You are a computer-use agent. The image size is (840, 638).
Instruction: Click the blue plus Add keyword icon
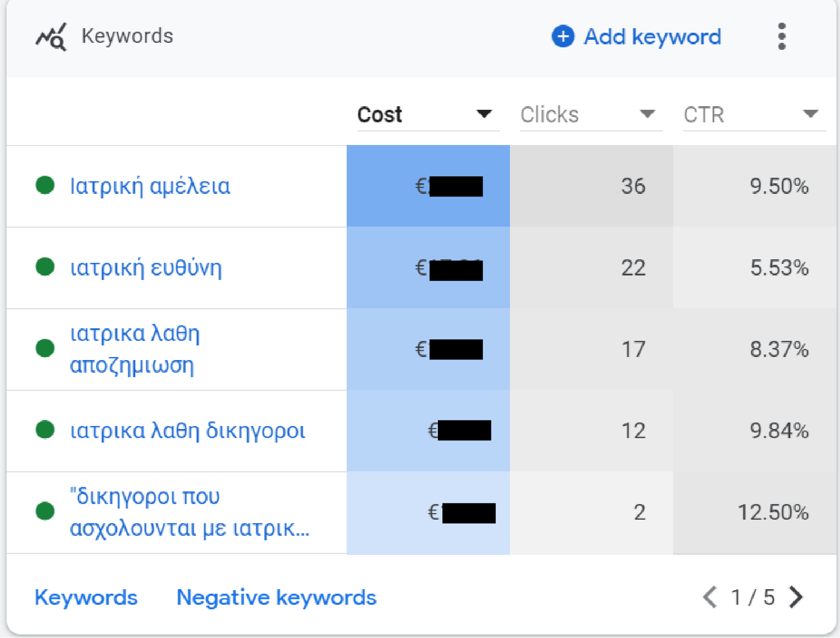tap(563, 37)
